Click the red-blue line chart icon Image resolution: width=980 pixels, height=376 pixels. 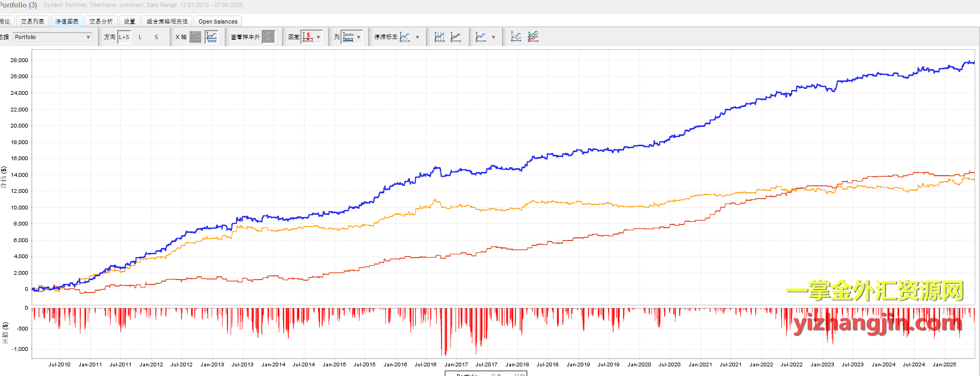(456, 37)
